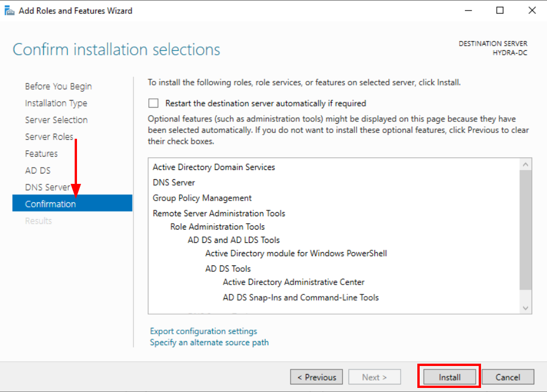Enable automatic restart of destination server
Viewport: 547px width, 392px height.
153,103
